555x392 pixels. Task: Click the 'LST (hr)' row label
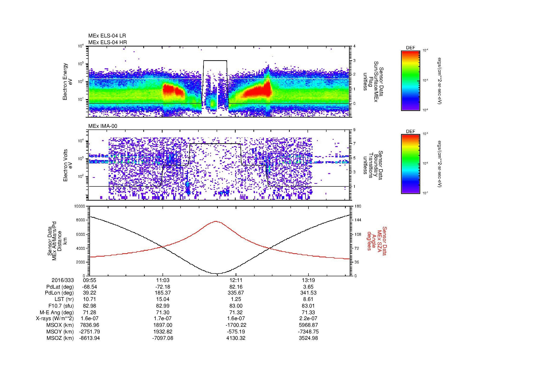(64, 299)
